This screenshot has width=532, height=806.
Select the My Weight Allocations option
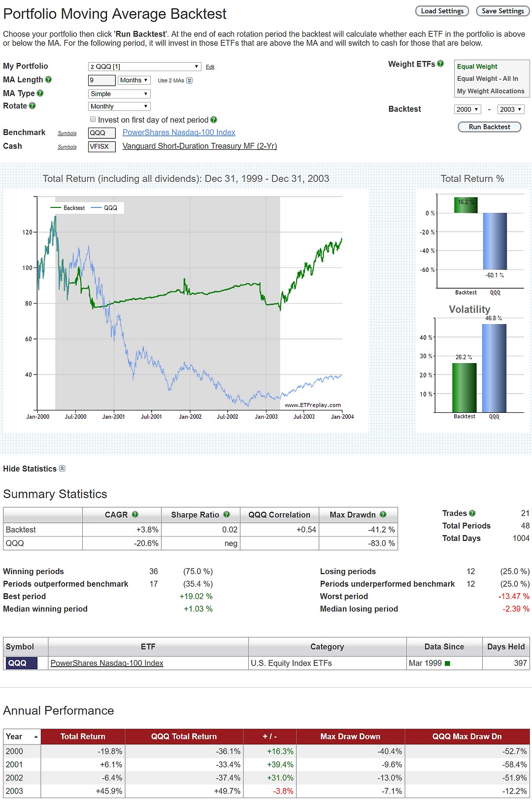point(491,91)
